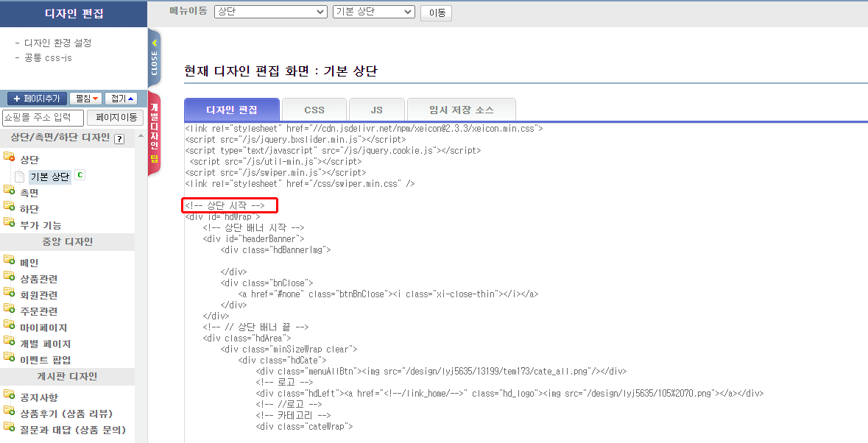Select 하단 label in tree
Image resolution: width=868 pixels, height=443 pixels.
point(29,209)
